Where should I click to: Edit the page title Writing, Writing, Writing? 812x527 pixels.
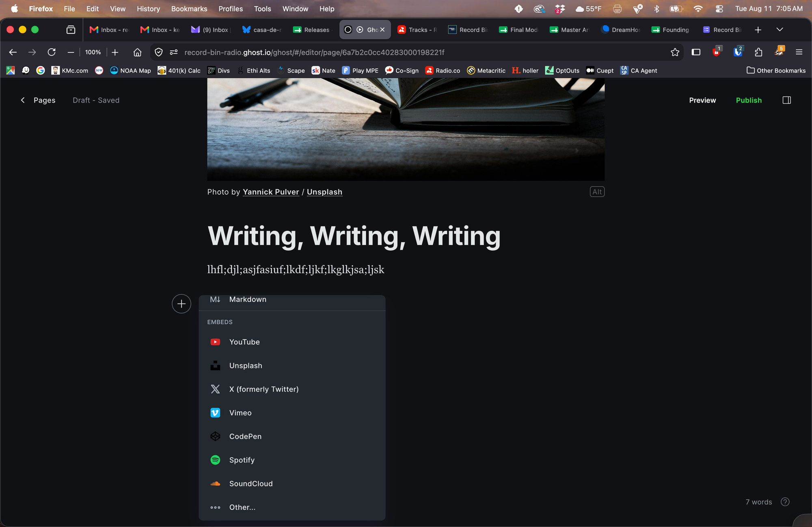coord(354,236)
